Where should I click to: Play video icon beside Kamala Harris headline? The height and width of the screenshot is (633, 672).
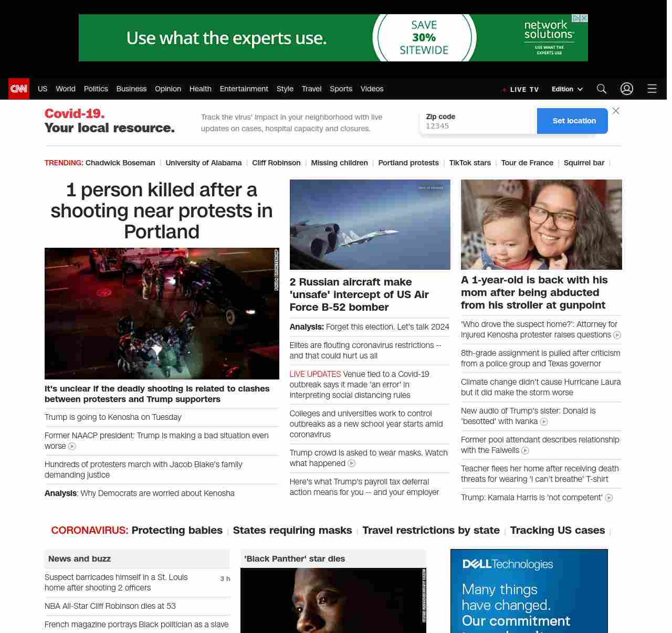pyautogui.click(x=609, y=498)
